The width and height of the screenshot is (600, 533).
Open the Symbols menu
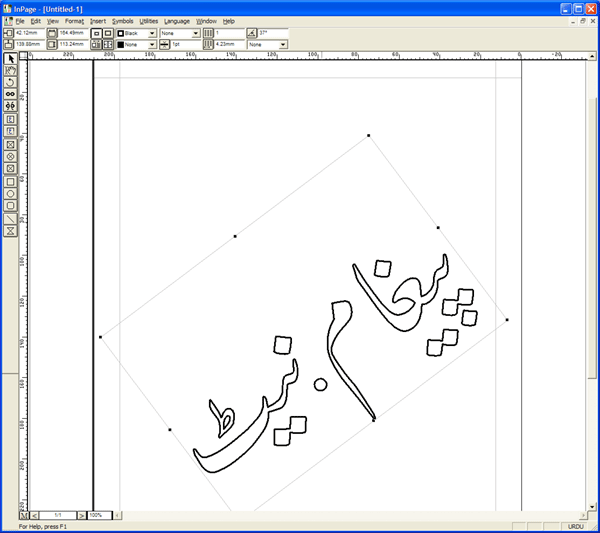tap(122, 20)
